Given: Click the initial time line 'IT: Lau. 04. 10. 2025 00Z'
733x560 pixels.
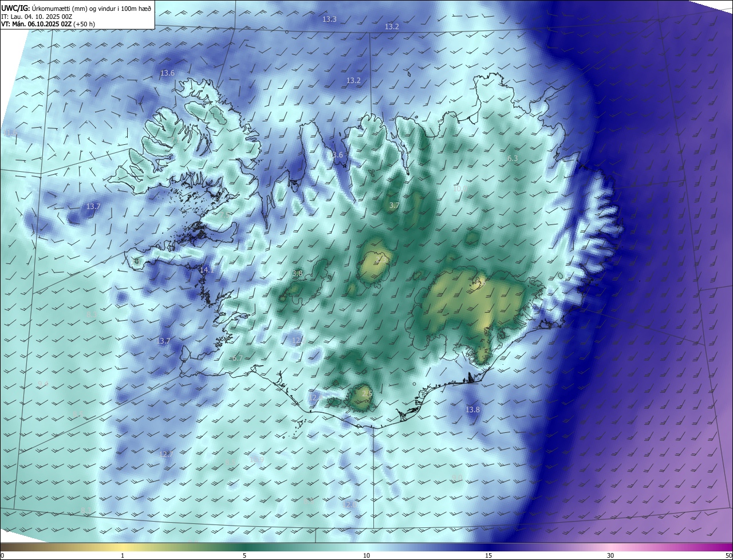Looking at the screenshot, I should 37,17.
